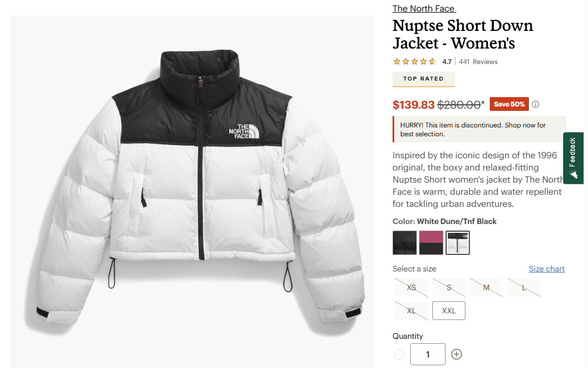Increase quantity with the plus icon
The height and width of the screenshot is (368, 588).
[457, 354]
